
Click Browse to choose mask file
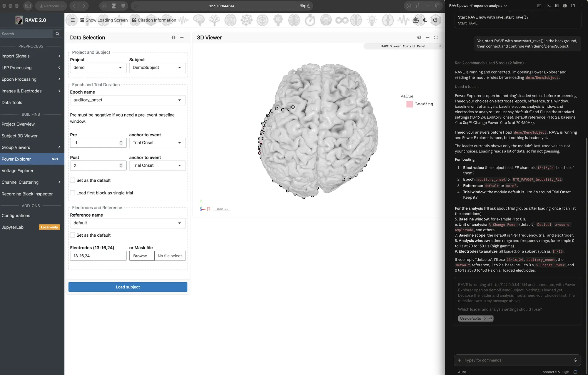142,256
